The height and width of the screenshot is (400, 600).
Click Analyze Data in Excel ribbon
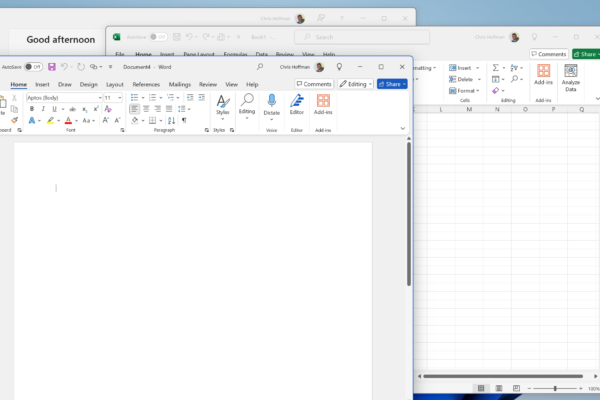pos(571,78)
